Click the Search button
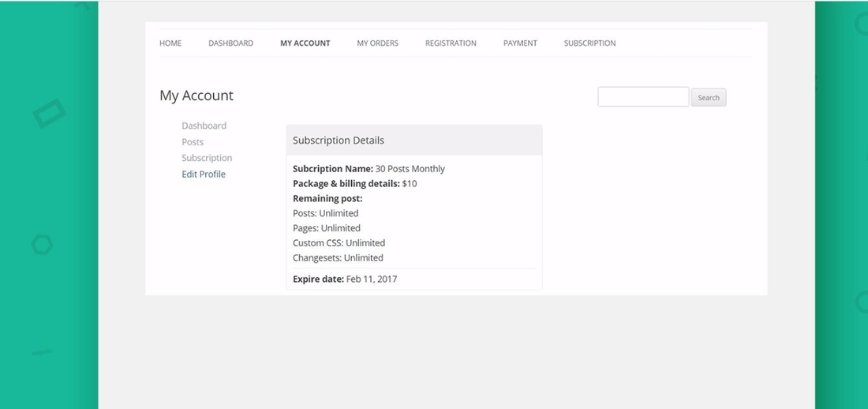This screenshot has height=409, width=868. 709,98
